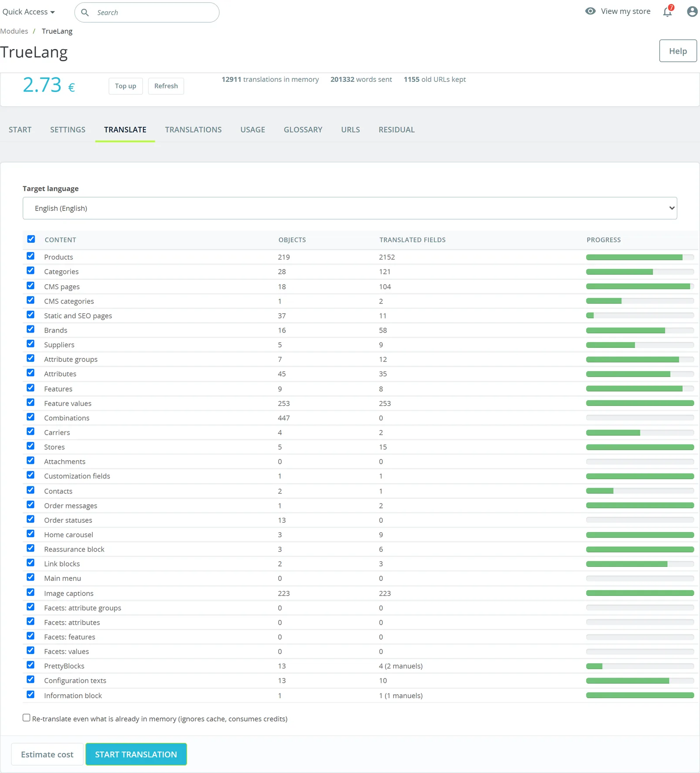Click the TrueLang breadcrumb item
The width and height of the screenshot is (700, 773).
click(x=57, y=31)
